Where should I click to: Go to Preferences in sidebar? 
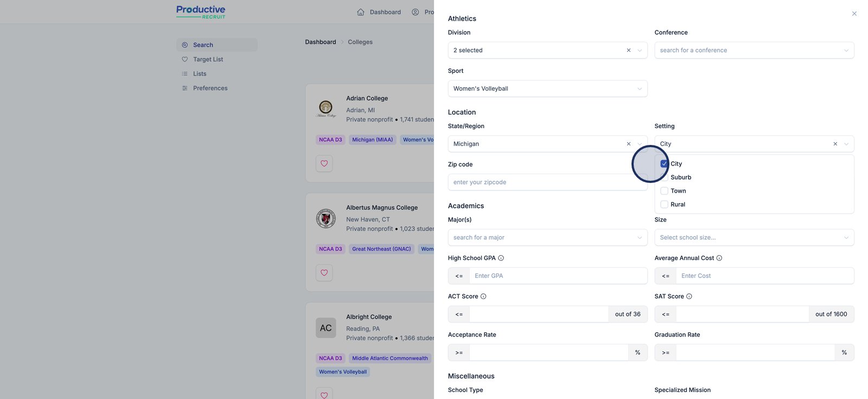coord(210,88)
